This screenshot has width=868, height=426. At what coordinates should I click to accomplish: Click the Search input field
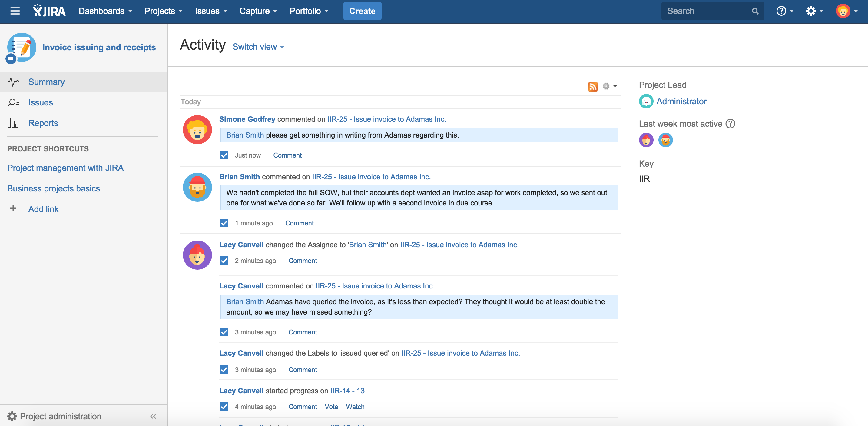[713, 11]
